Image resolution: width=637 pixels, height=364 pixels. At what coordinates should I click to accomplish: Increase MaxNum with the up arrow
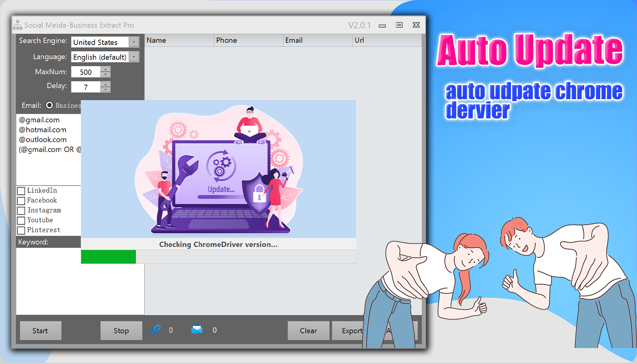pos(105,69)
